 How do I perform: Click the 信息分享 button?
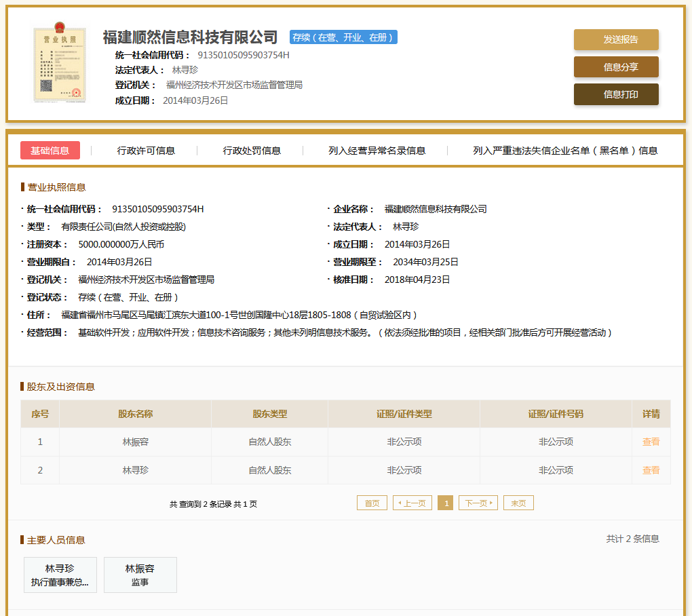(x=616, y=67)
